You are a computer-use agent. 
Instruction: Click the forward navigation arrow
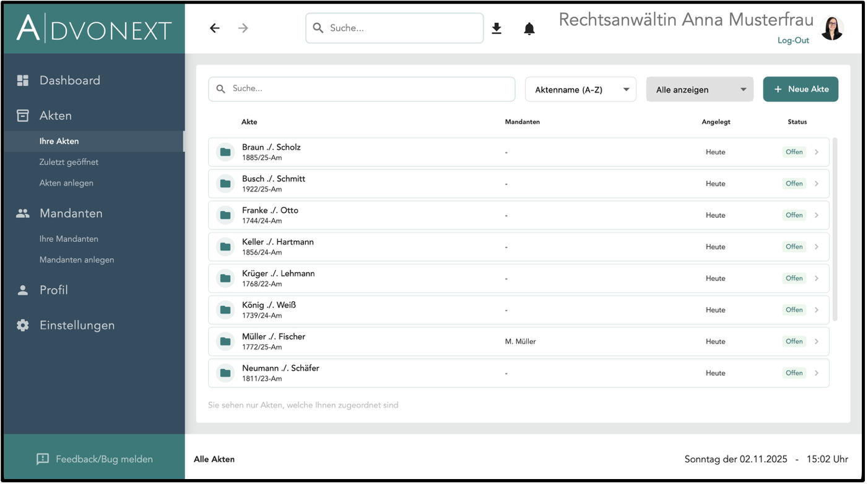coord(243,28)
